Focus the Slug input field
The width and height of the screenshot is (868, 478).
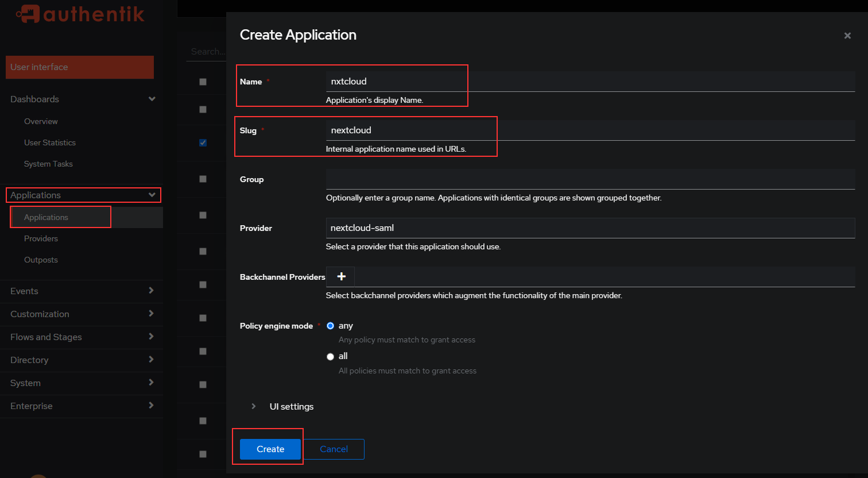click(x=590, y=130)
